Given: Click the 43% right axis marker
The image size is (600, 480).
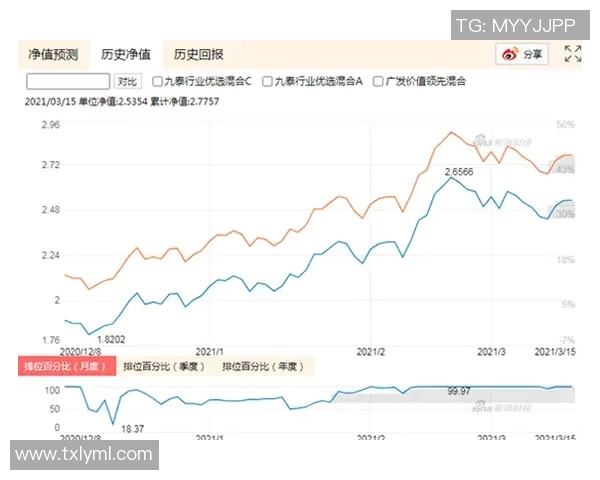Looking at the screenshot, I should [564, 169].
